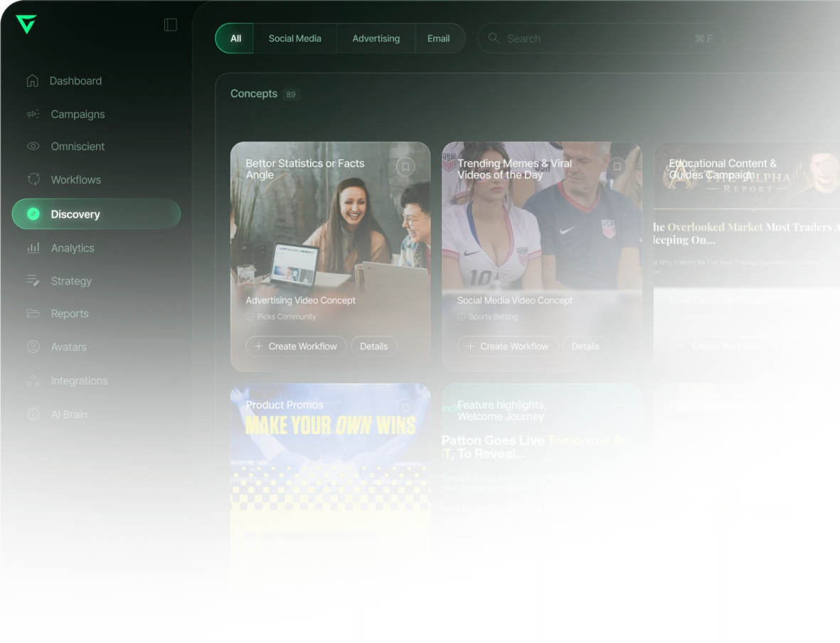Open Omniscient via the eye icon

point(33,146)
